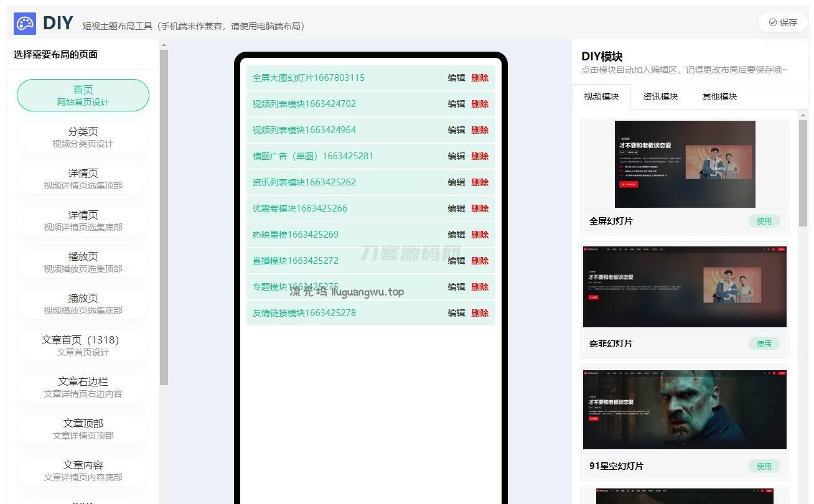Click 全屏幻灯片 preview thumbnail
Screen dimensions: 814x504
[x=685, y=164]
